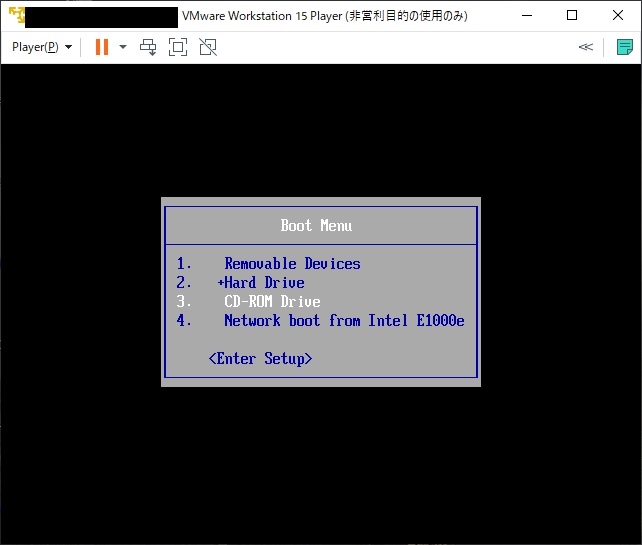Pause the virtual machine with the orange button
The width and height of the screenshot is (642, 545).
[x=102, y=47]
